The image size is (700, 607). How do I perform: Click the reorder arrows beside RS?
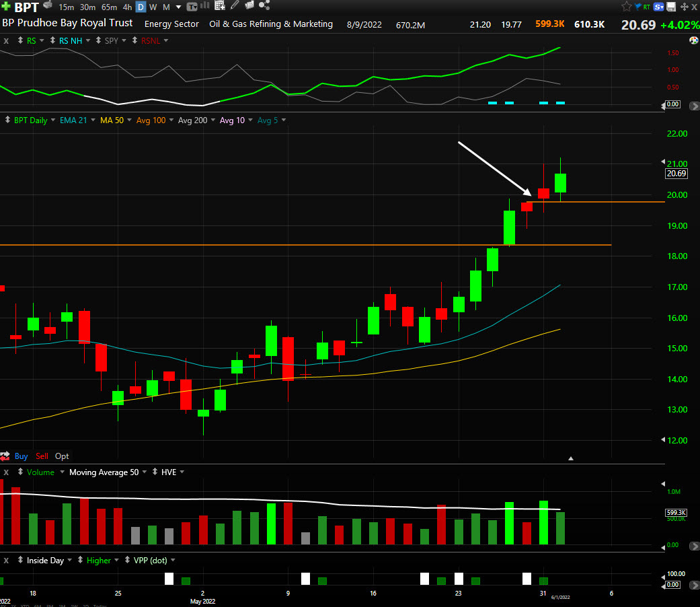point(21,40)
